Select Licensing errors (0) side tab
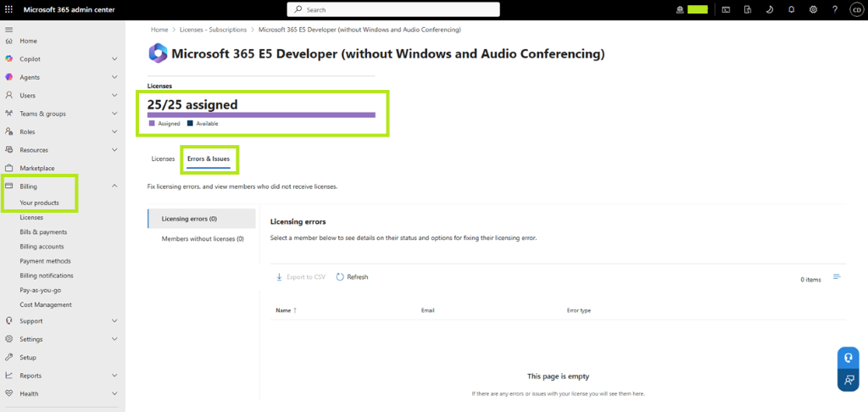Screen dimensions: 868x412 click(202, 219)
